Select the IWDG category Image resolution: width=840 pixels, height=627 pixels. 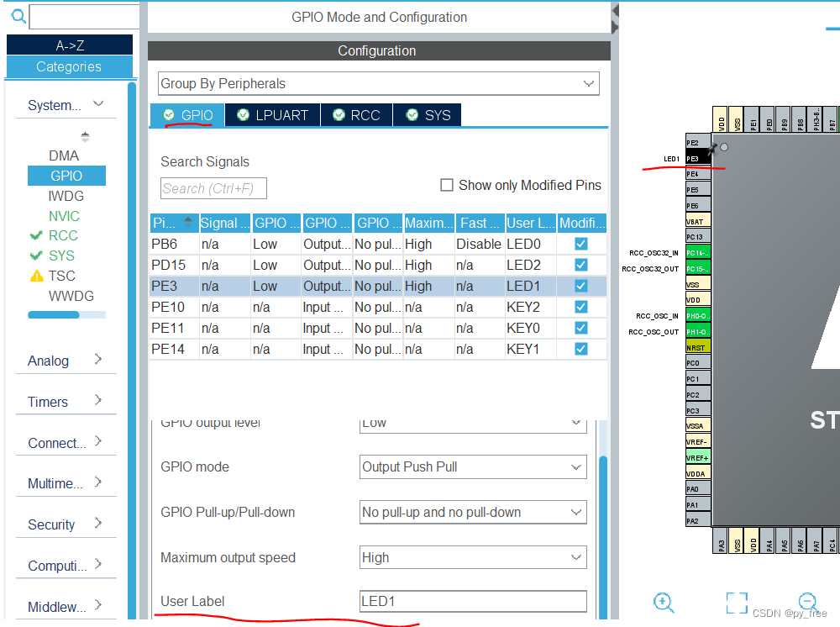(x=66, y=196)
